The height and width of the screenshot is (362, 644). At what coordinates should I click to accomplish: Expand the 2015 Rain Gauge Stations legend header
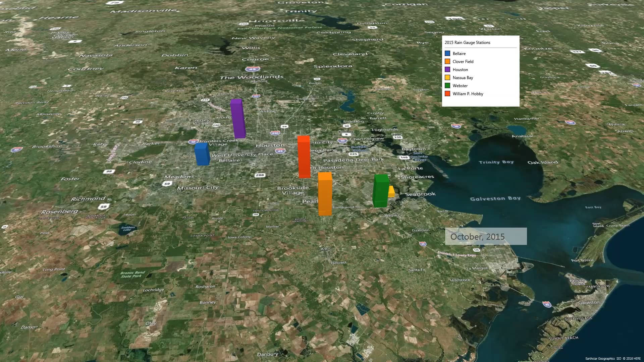coord(467,43)
